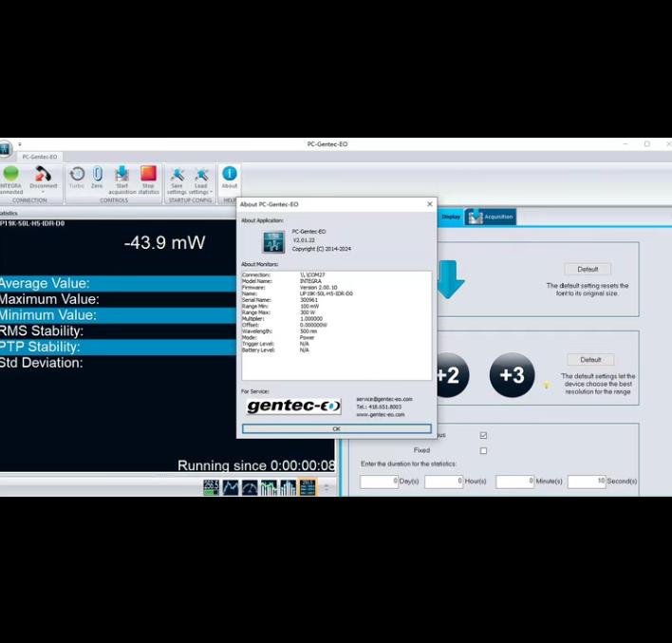Click the Disconnect phone icon

(x=43, y=174)
